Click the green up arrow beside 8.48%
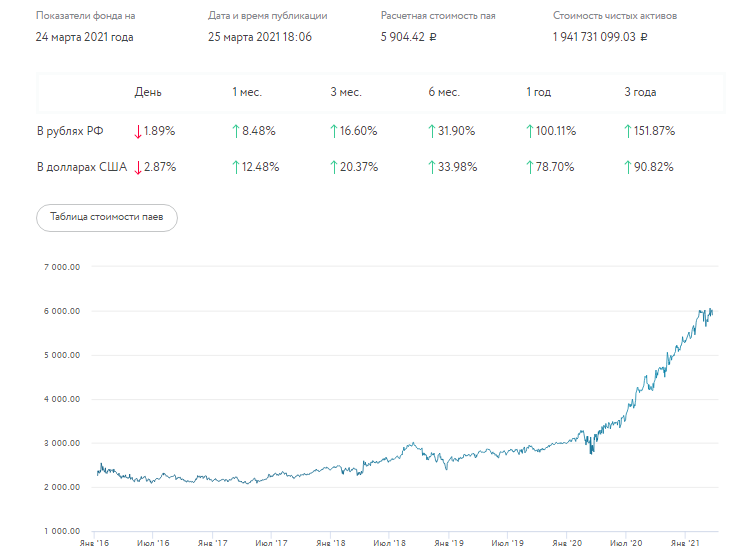Viewport: 748px width, 559px height. coord(236,131)
